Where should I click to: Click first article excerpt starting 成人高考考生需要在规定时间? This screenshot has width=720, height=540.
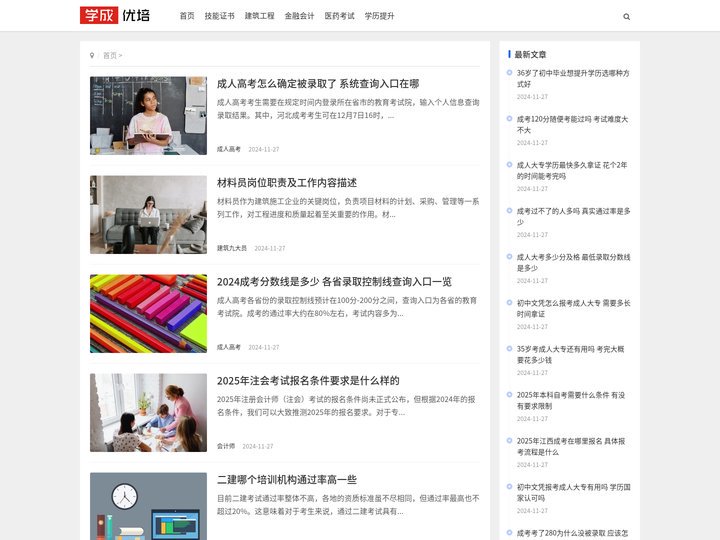coord(348,109)
